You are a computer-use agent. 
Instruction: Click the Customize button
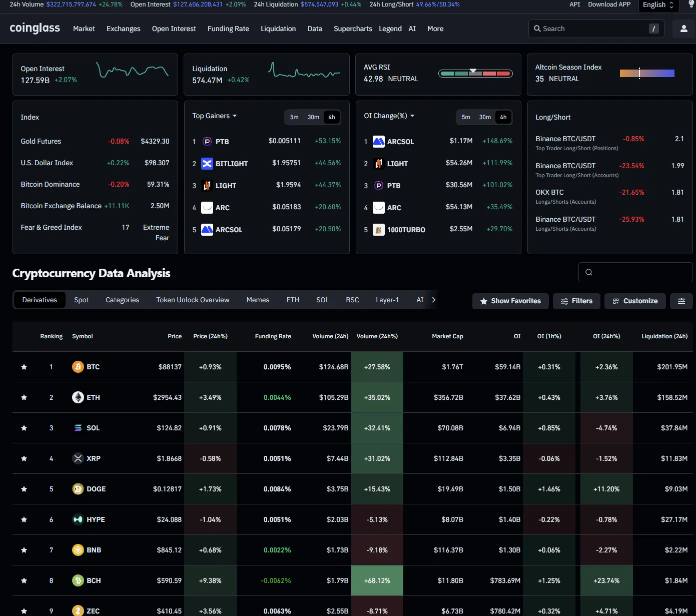pos(635,301)
